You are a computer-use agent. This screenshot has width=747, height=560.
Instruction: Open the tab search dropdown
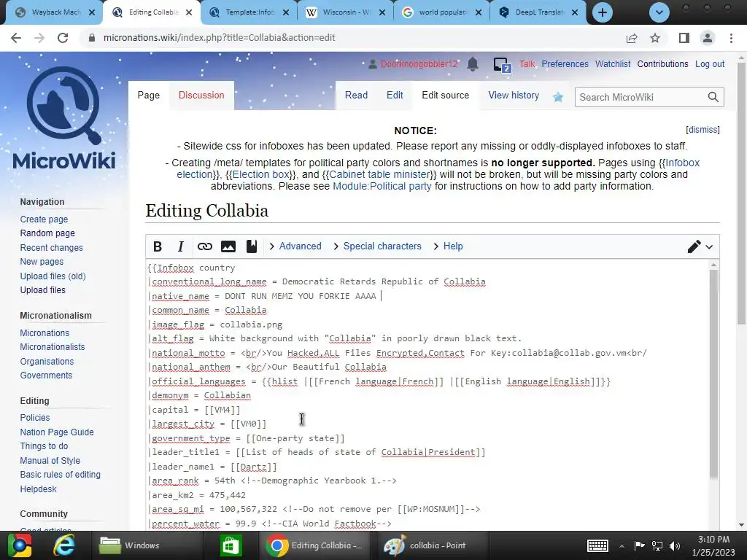coord(659,12)
